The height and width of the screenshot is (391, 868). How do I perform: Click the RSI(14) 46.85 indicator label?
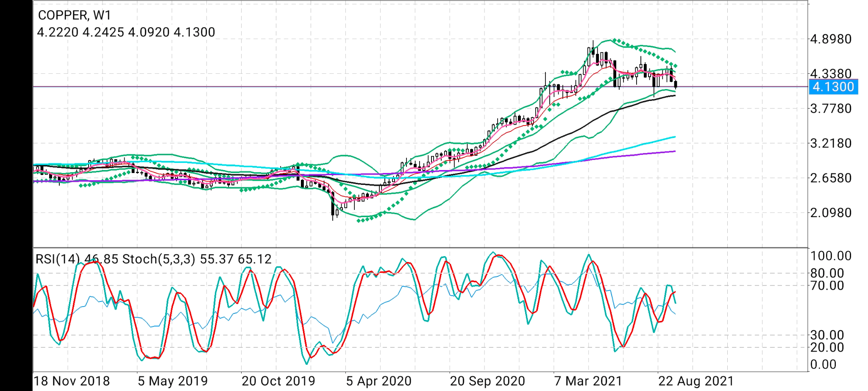coord(77,259)
